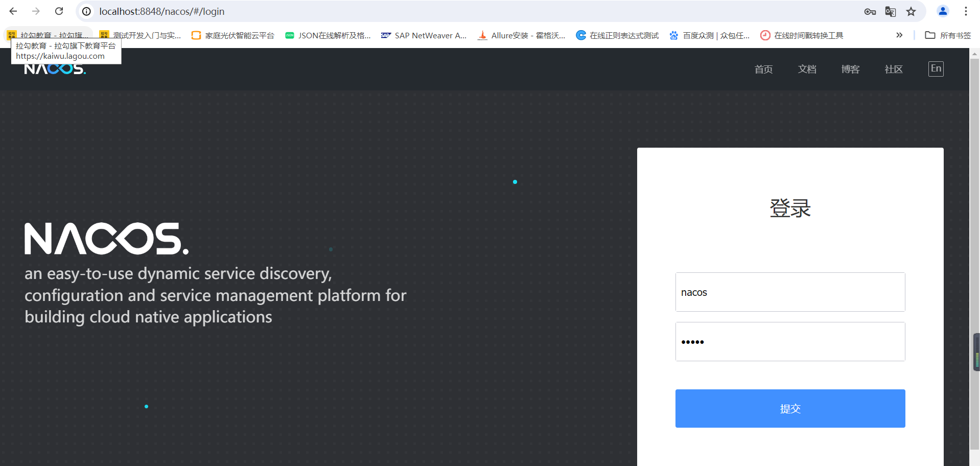This screenshot has height=466, width=980.
Task: Open the 博客 nav item
Action: pos(850,69)
